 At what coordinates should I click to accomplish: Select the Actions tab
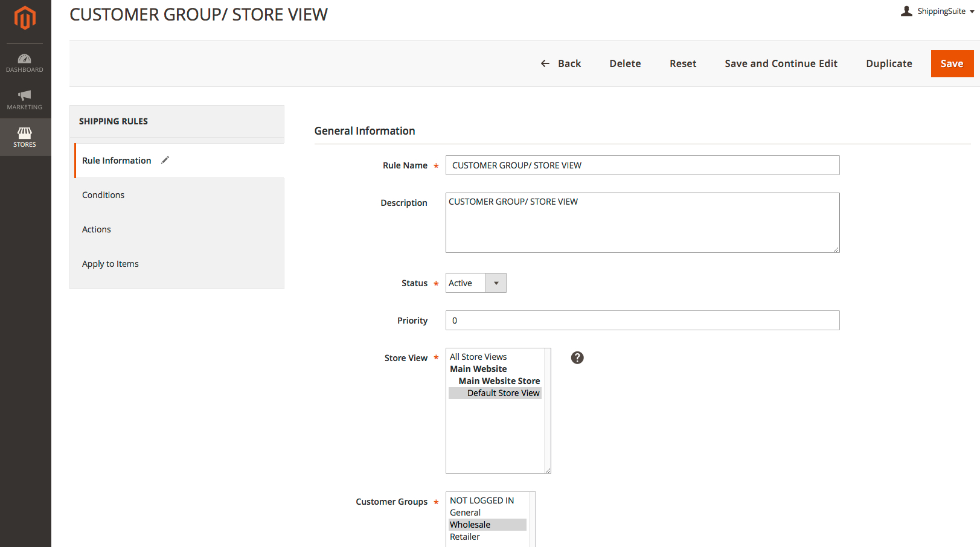96,229
